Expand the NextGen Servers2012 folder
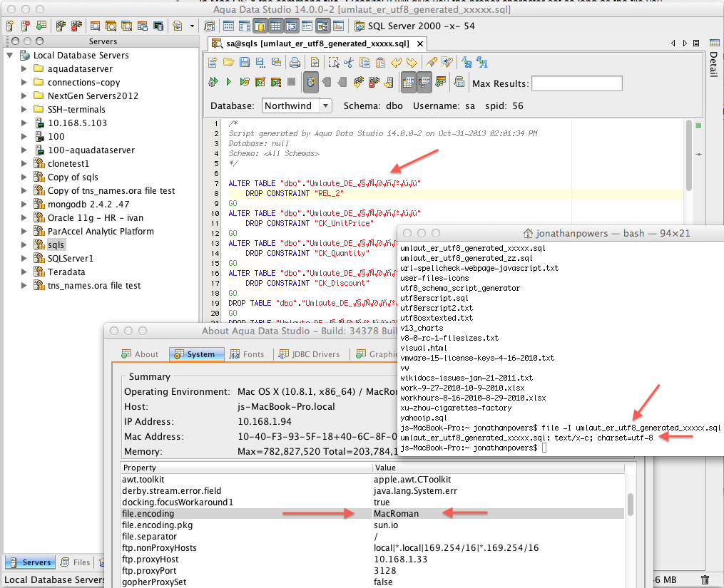 click(24, 96)
